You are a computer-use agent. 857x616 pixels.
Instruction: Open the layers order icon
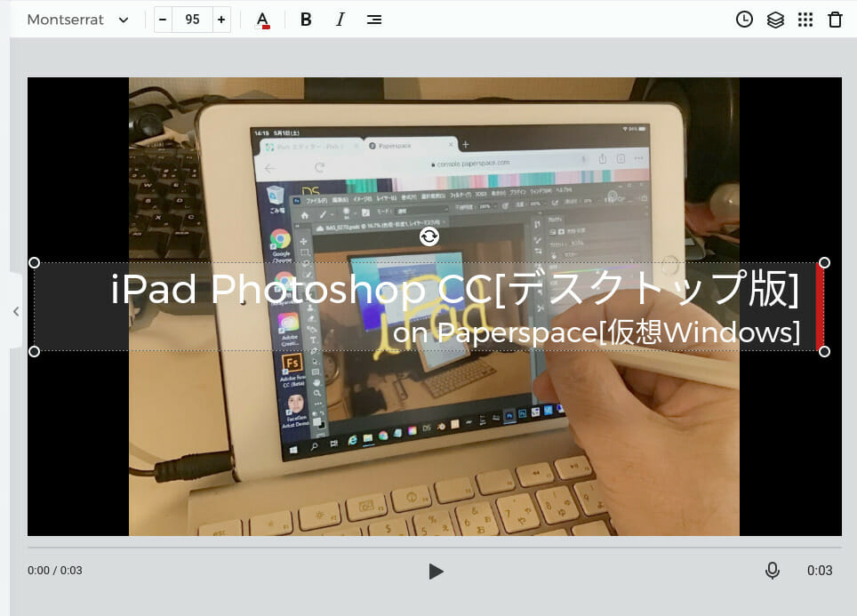pos(775,20)
